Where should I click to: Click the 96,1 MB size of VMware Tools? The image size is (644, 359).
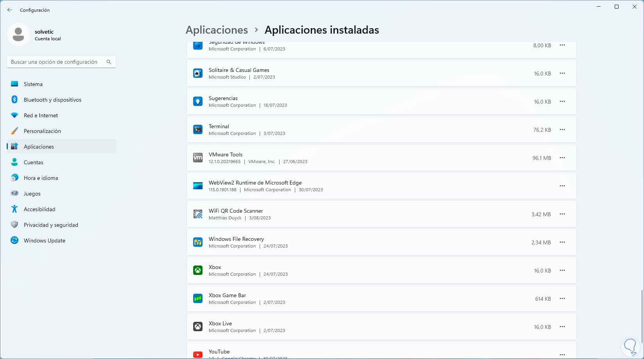click(542, 158)
